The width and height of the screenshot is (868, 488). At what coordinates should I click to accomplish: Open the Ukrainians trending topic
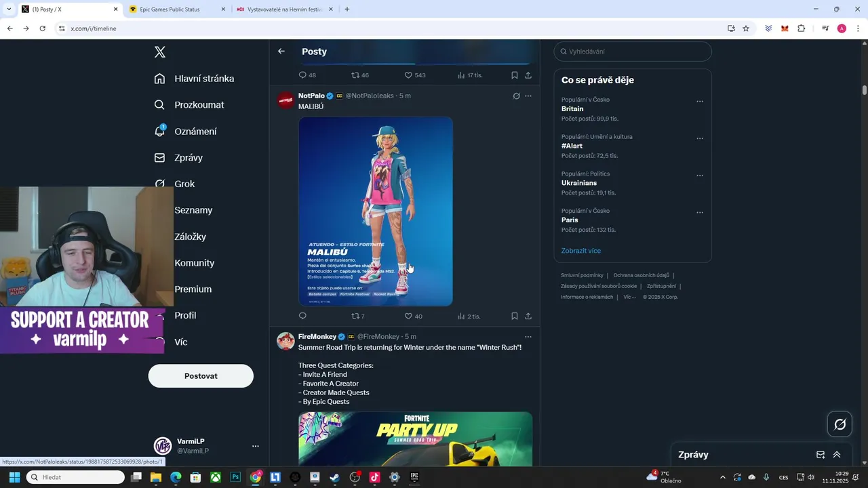click(x=579, y=183)
